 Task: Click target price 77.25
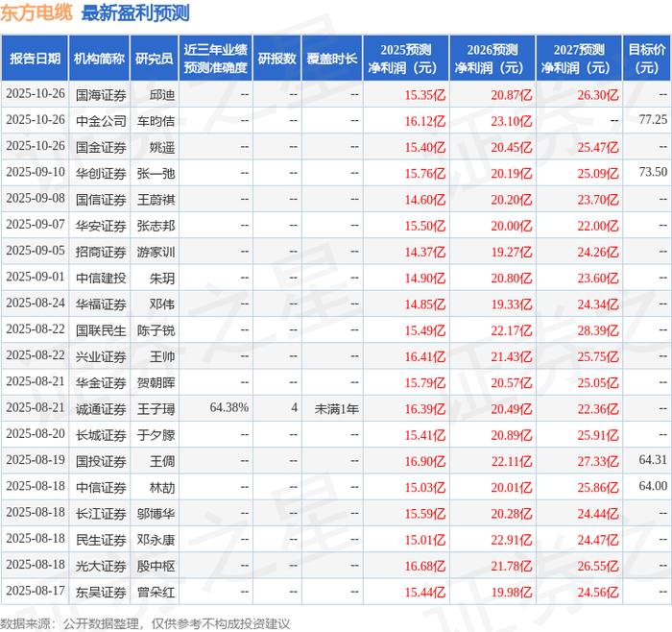click(653, 119)
